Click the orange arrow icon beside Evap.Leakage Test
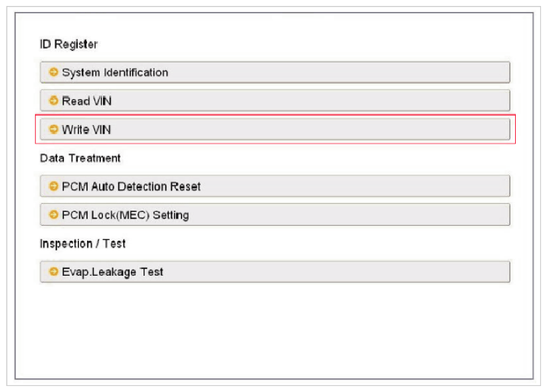Image resolution: width=547 pixels, height=392 pixels. (54, 272)
